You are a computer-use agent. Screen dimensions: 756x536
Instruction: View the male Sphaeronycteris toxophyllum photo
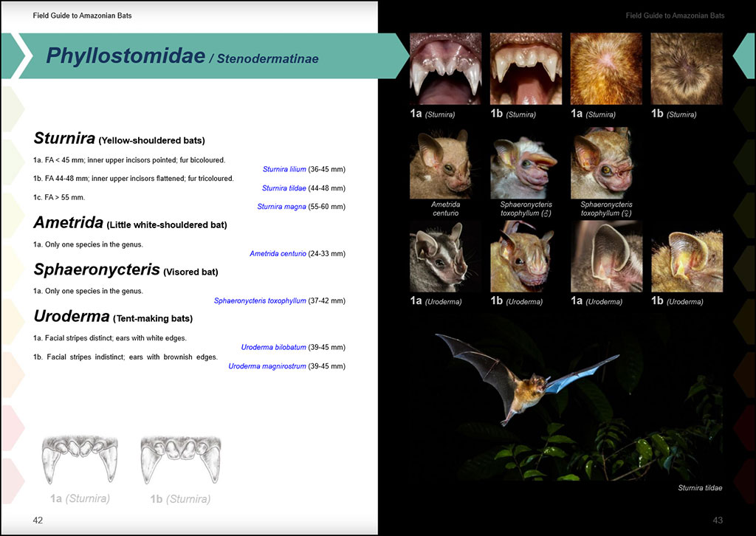(526, 162)
